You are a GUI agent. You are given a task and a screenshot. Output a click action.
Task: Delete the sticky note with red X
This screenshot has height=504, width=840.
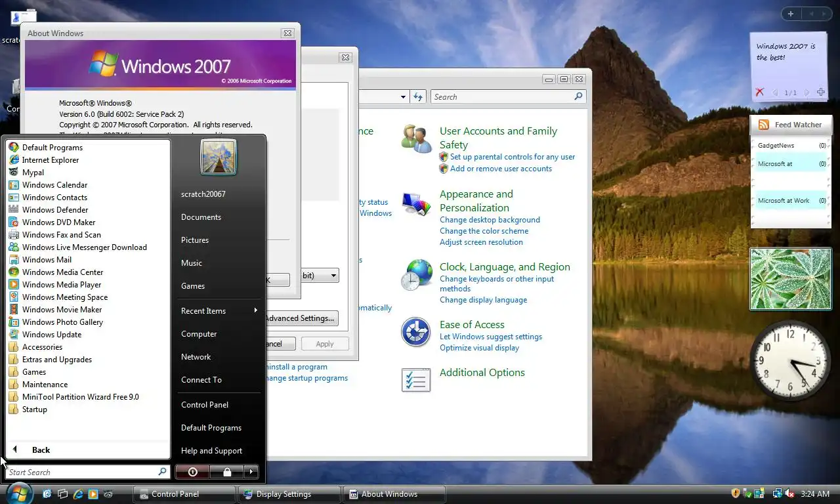pos(760,93)
